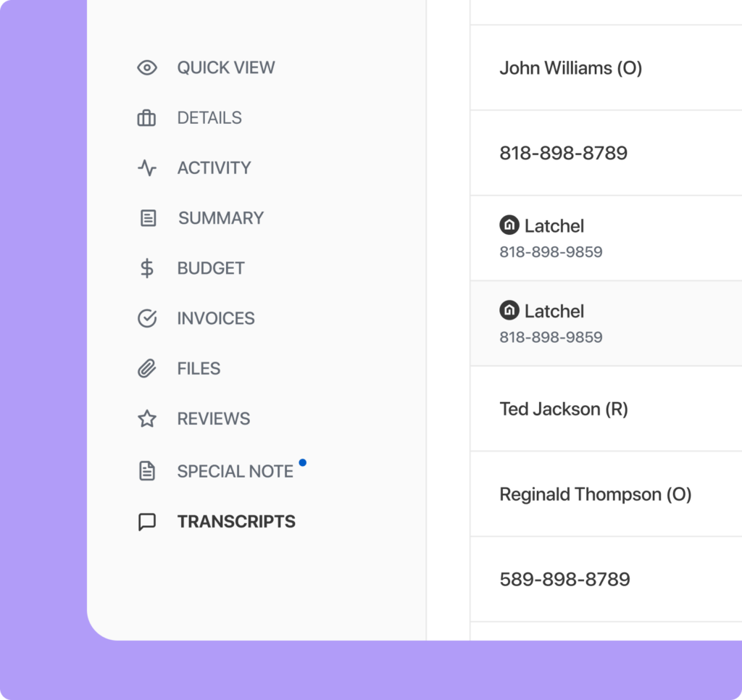Viewport: 742px width, 700px height.
Task: Click the checkmark circle icon for Invoices
Action: point(147,318)
